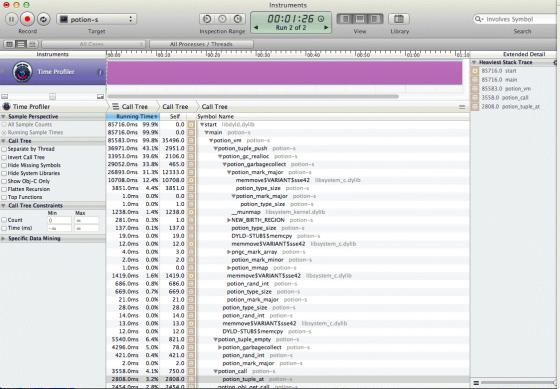
Task: Click the Time (ms) Max input field
Action: pos(87,228)
